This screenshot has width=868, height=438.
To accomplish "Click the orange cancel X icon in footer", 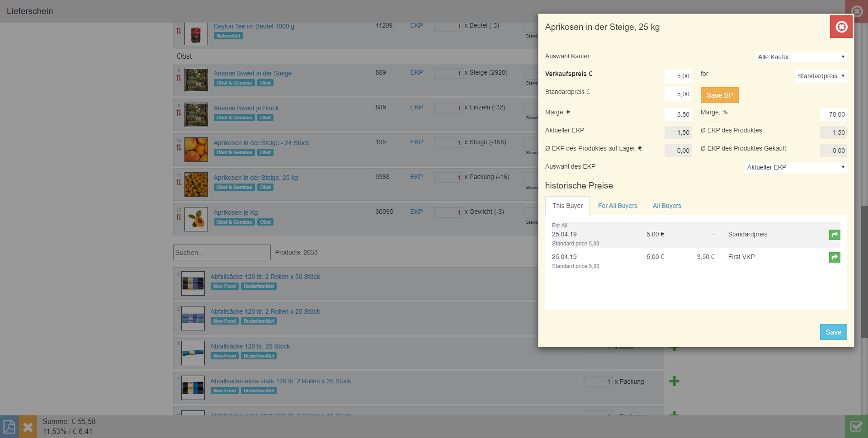I will tap(28, 427).
